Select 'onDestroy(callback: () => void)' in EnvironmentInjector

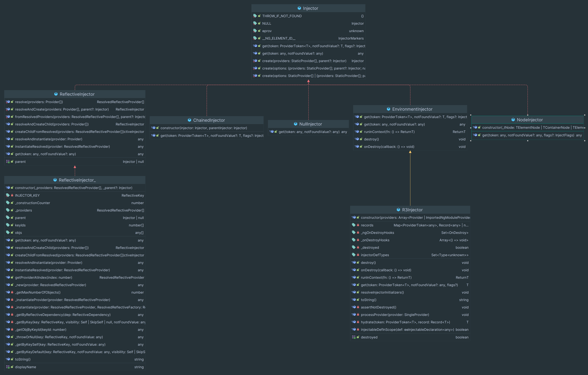click(410, 147)
